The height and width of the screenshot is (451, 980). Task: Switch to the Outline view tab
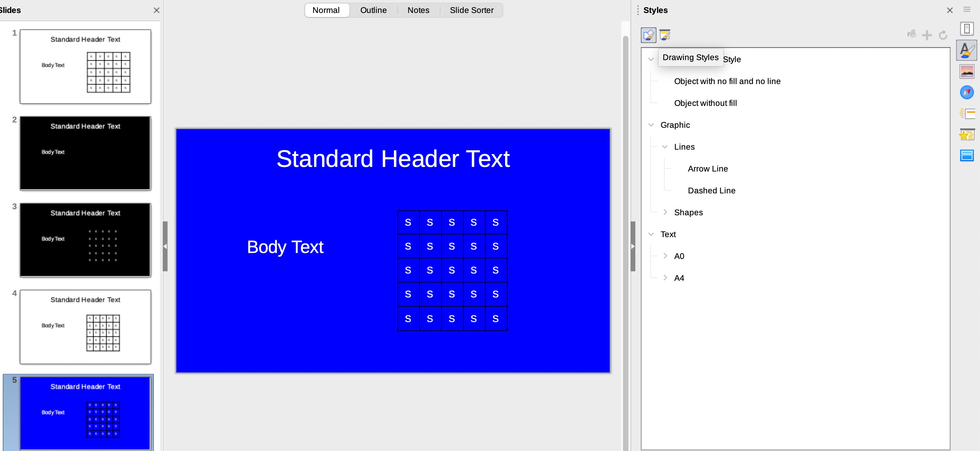pyautogui.click(x=373, y=10)
